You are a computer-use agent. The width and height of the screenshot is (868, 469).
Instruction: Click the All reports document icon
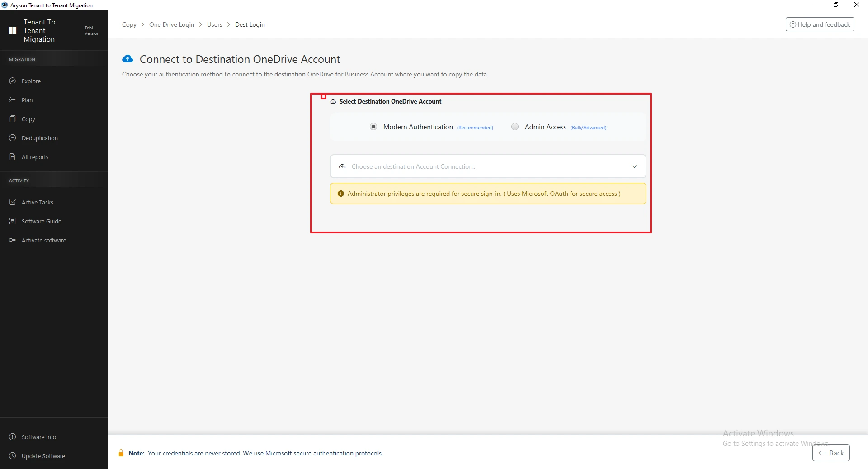[13, 157]
